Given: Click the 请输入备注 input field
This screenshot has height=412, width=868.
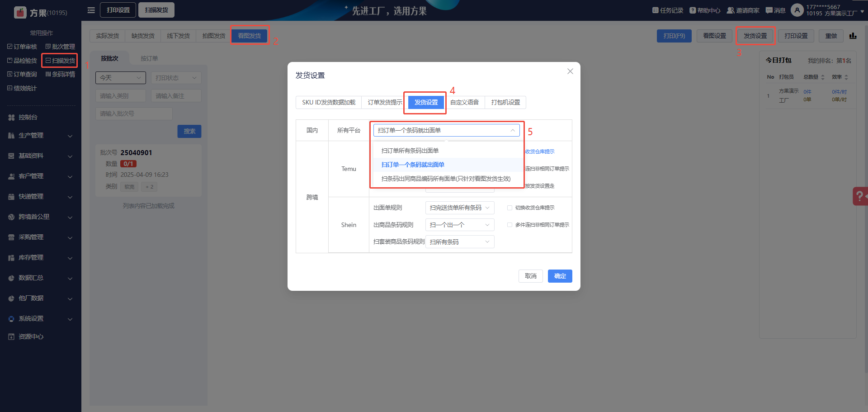Looking at the screenshot, I should tap(176, 96).
